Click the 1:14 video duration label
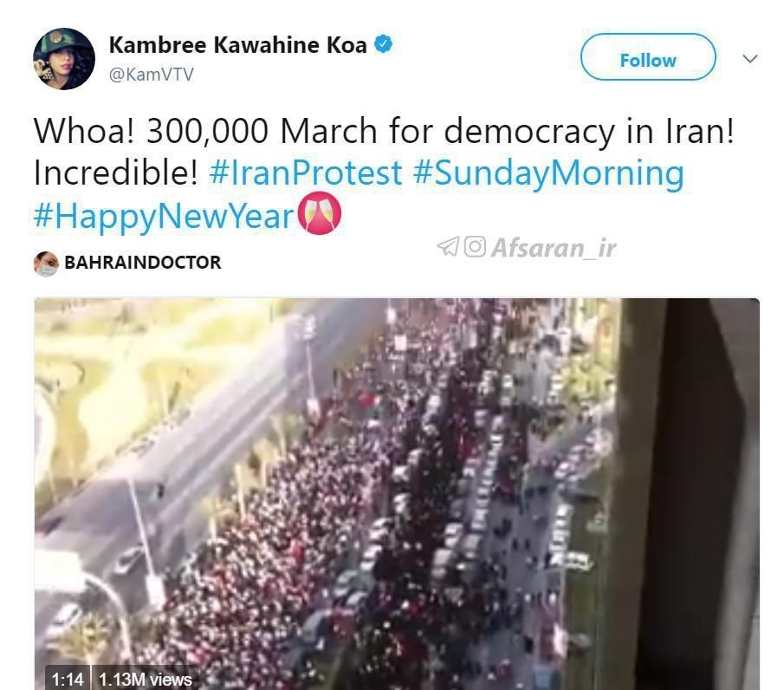The image size is (784, 690). (67, 679)
